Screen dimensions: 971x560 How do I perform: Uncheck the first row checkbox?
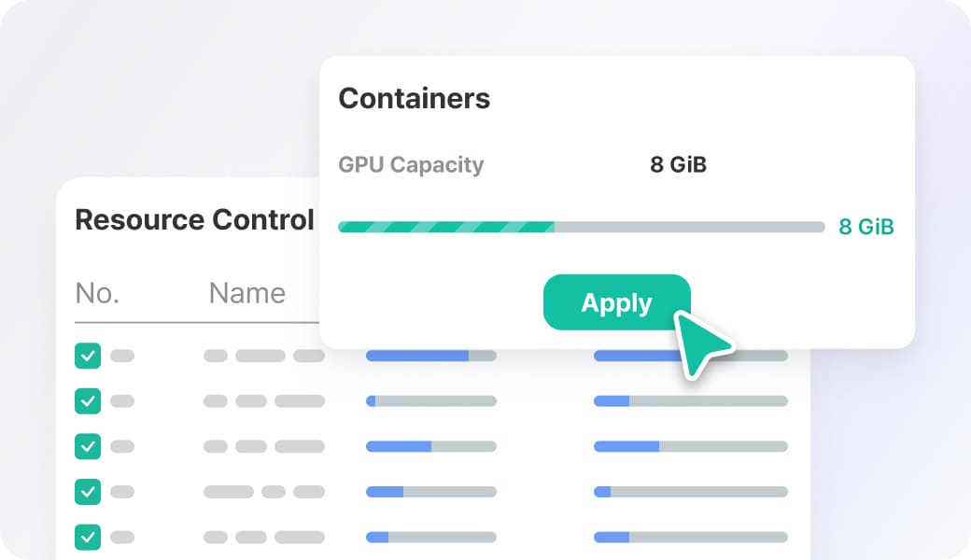[x=88, y=356]
